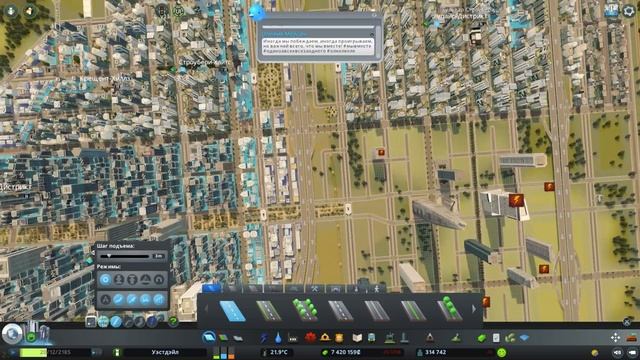Click the elevation step value field
640x360 pixels.
tap(159, 256)
